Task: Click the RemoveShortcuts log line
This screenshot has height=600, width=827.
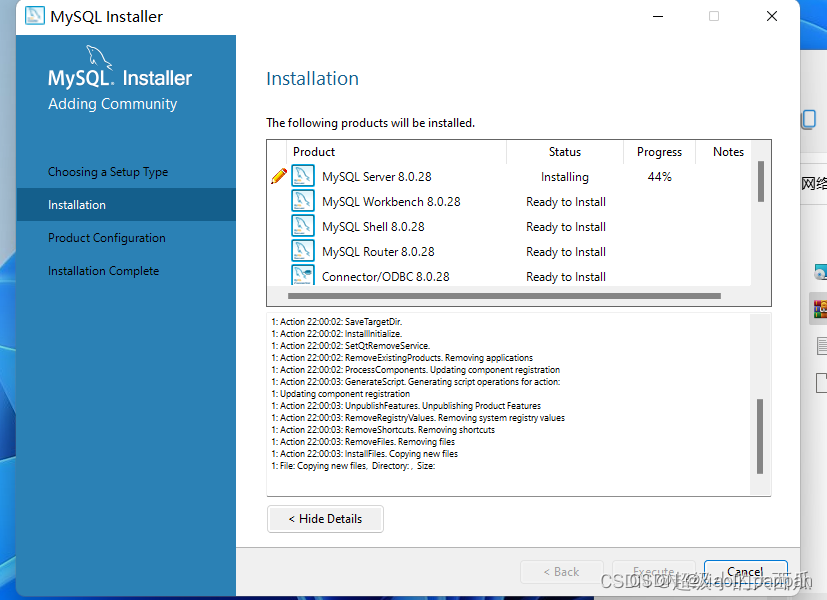Action: coord(383,430)
